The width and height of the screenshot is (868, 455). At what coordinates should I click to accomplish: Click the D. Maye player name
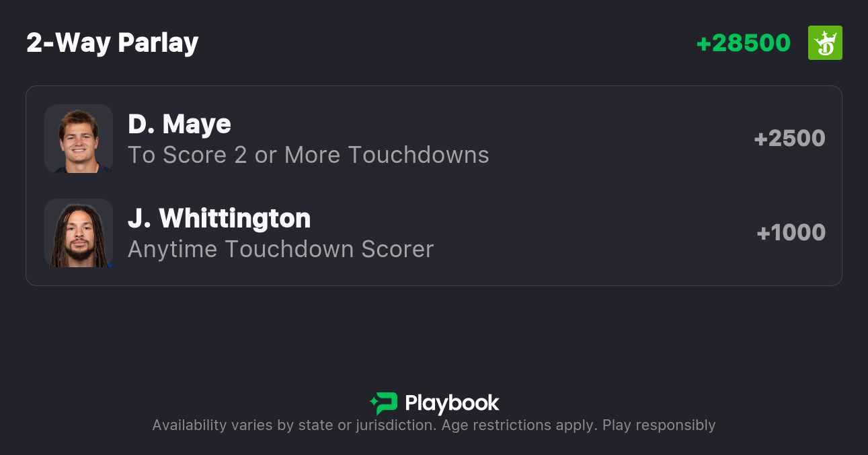[x=180, y=124]
